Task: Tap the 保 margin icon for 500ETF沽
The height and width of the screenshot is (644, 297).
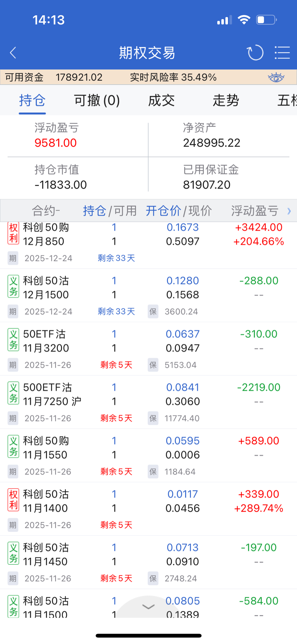Action: (x=153, y=418)
